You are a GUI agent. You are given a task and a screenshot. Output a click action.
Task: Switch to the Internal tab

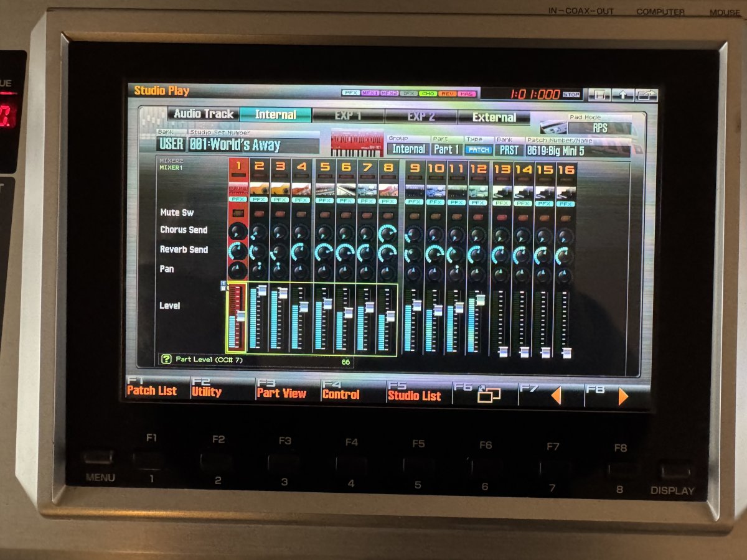276,115
